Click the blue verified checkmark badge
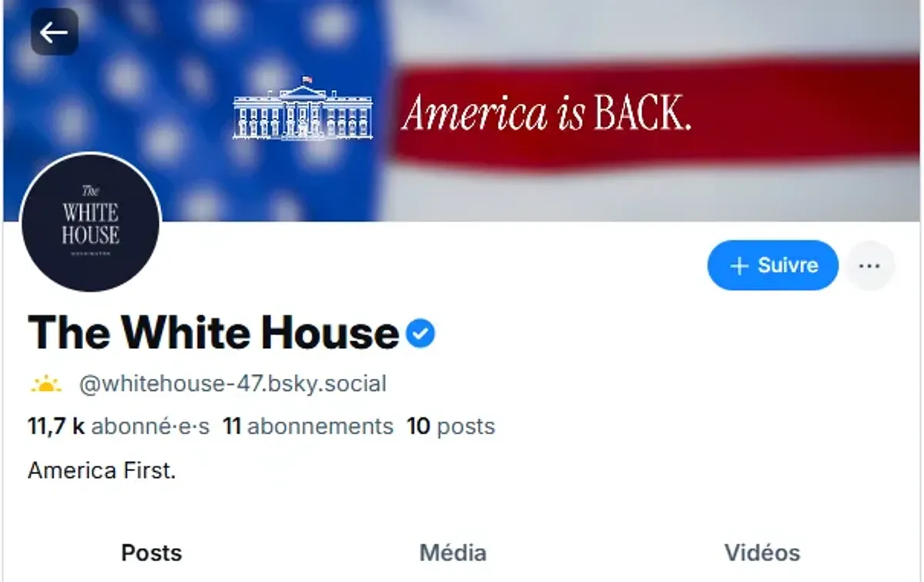 tap(420, 333)
